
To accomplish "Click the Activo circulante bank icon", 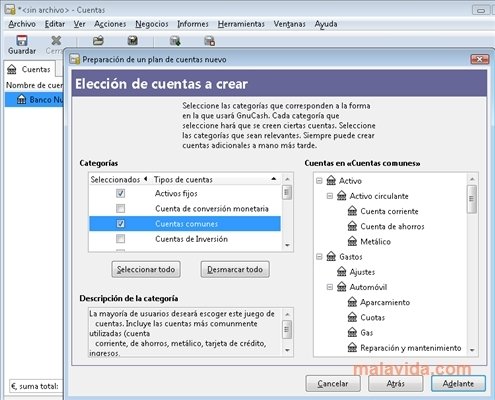I will coord(342,196).
